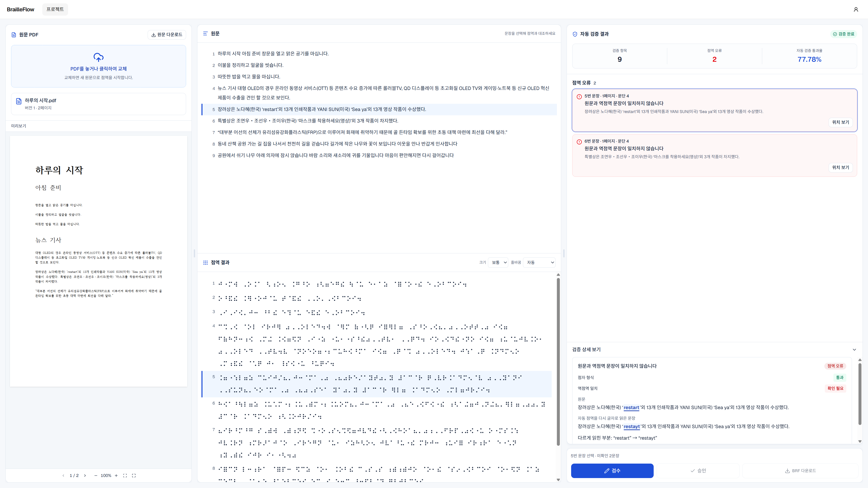The image size is (868, 488).
Task: Click 위치 보기 on 5번 문장 error
Action: point(840,122)
